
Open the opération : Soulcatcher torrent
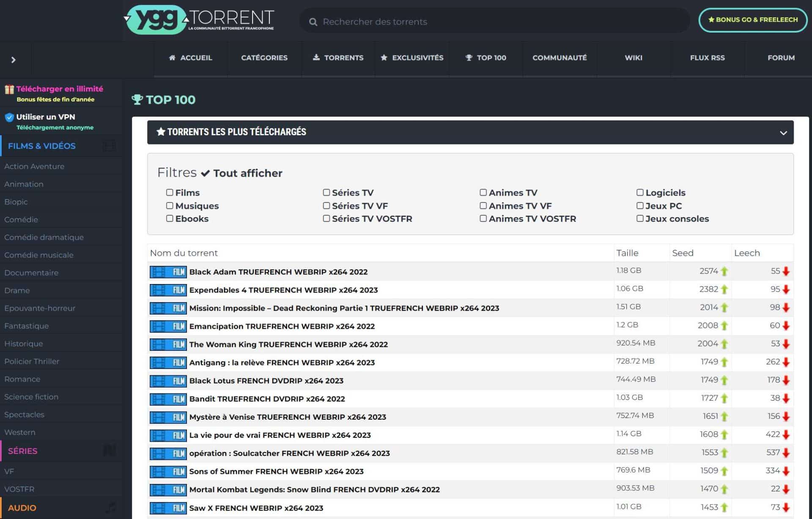click(289, 453)
